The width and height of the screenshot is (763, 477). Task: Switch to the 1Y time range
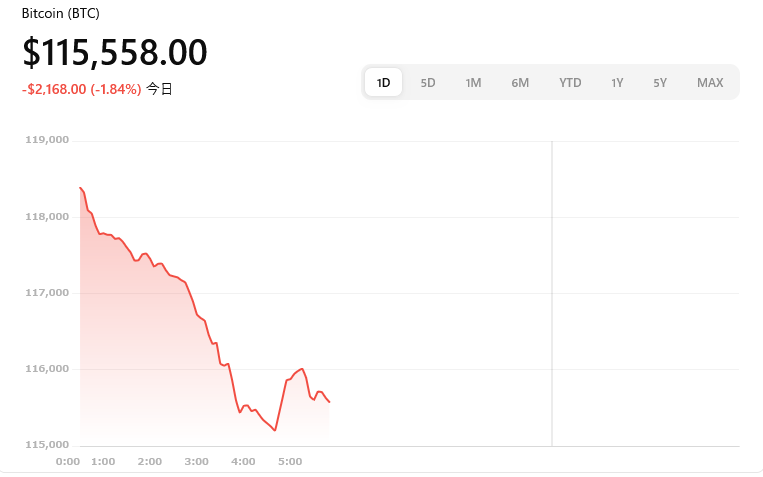(x=617, y=83)
